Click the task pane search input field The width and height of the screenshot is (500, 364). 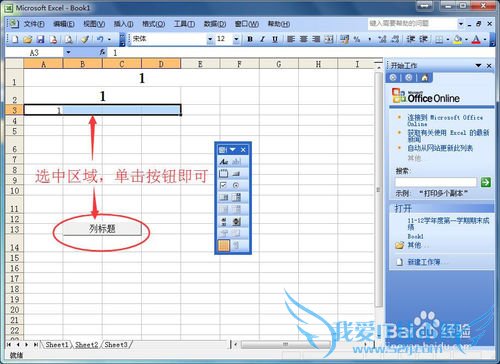436,182
